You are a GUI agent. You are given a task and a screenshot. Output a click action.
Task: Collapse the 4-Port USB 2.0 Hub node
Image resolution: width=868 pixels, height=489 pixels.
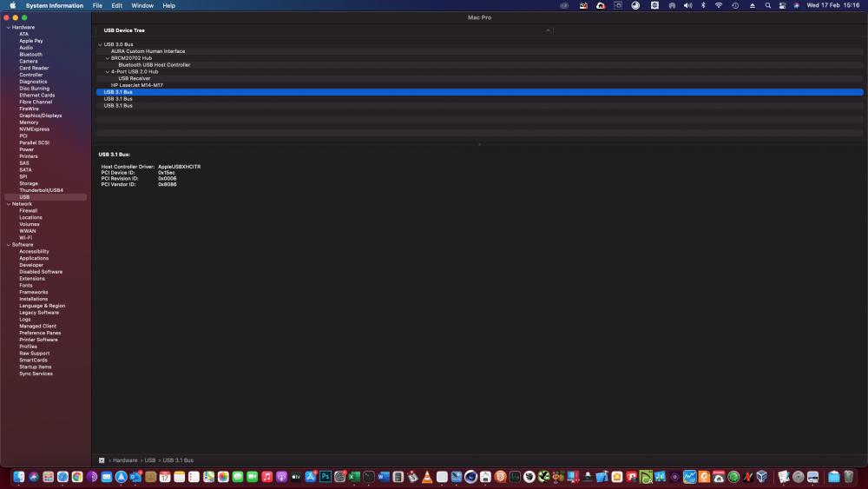point(108,71)
